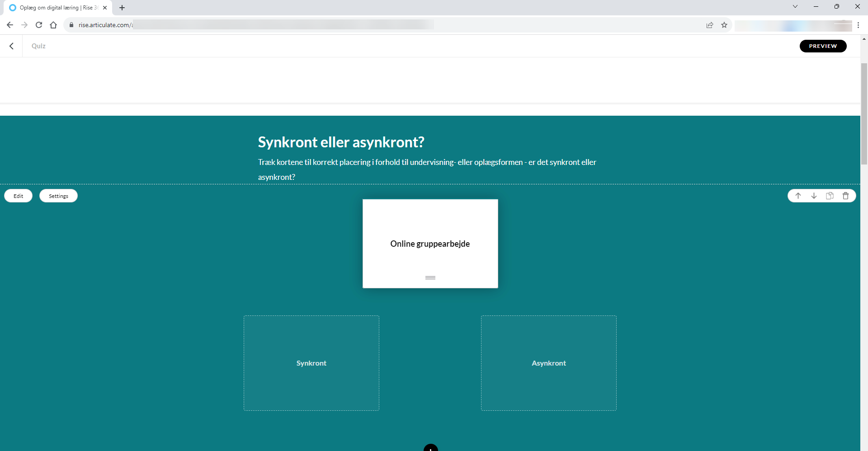Image resolution: width=868 pixels, height=451 pixels.
Task: Go back using the Rise back chevron
Action: (x=12, y=46)
